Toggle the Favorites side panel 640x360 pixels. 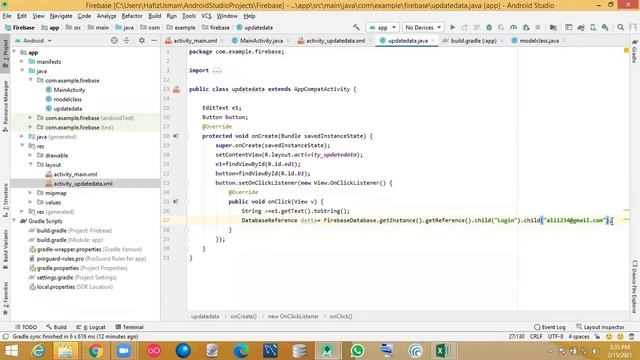5,299
